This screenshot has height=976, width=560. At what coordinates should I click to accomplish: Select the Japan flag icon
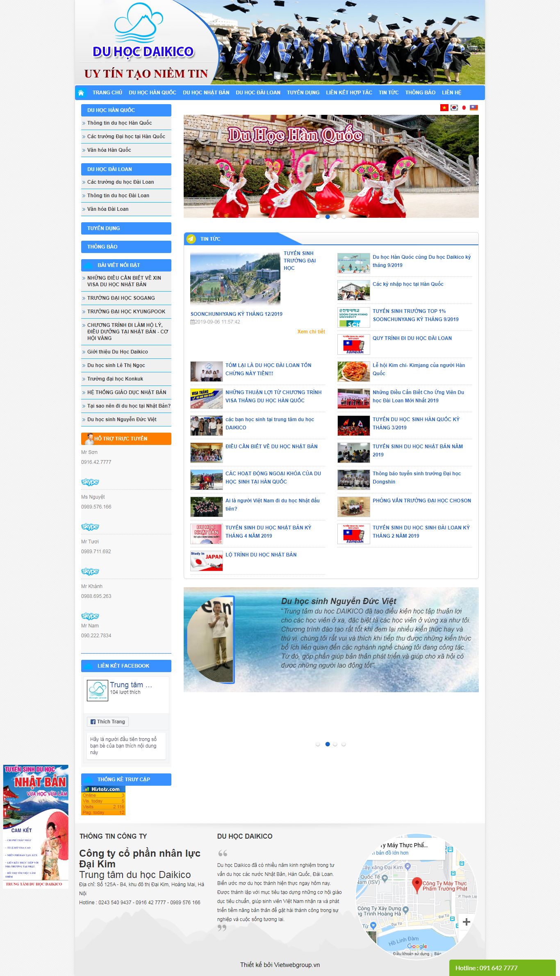(464, 107)
